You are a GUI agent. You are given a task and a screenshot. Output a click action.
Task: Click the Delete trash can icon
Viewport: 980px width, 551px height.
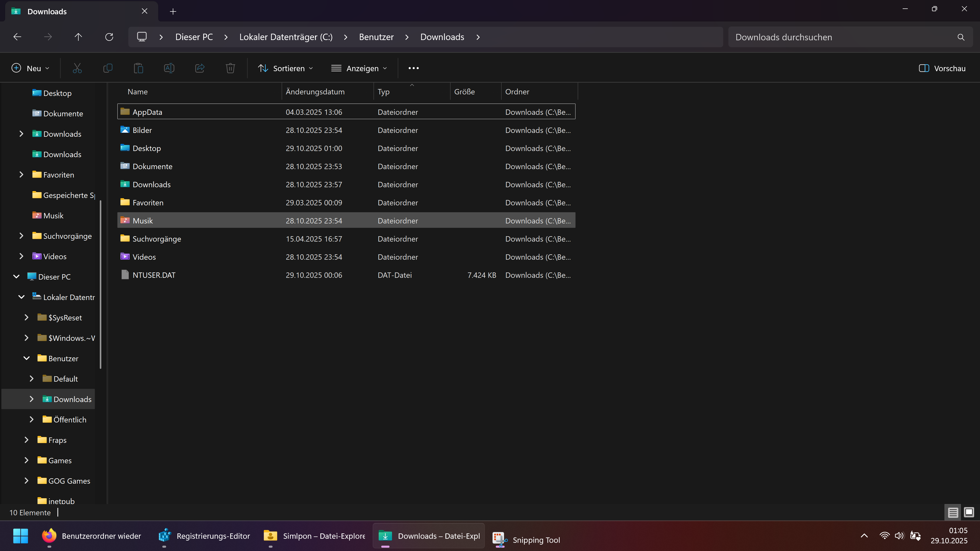pos(230,68)
